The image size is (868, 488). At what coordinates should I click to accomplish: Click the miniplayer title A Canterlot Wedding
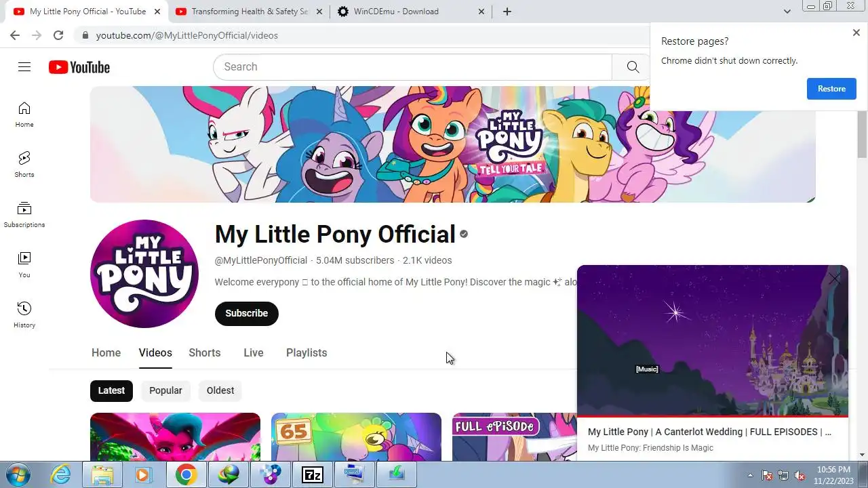(x=709, y=432)
